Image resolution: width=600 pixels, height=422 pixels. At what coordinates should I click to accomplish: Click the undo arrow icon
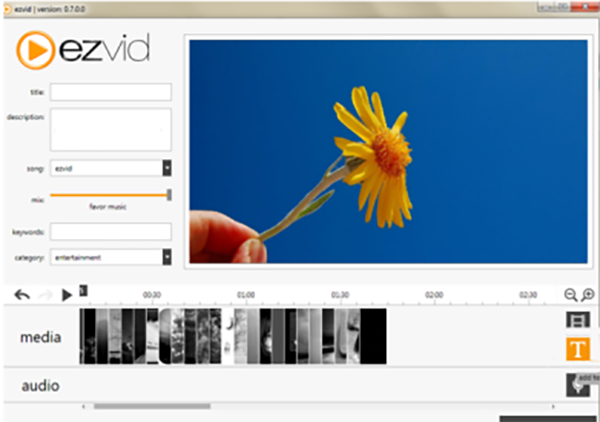click(22, 295)
